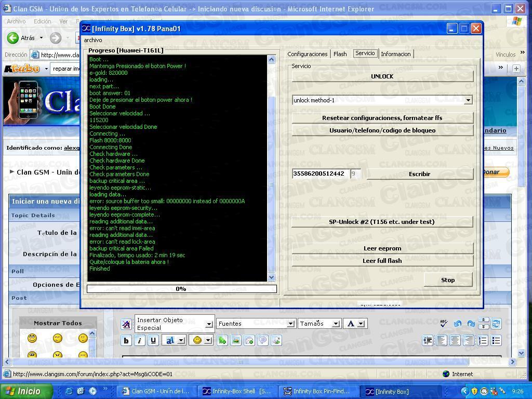Click the first happy smiley emoticon
The width and height of the screenshot is (532, 399).
pos(32,338)
